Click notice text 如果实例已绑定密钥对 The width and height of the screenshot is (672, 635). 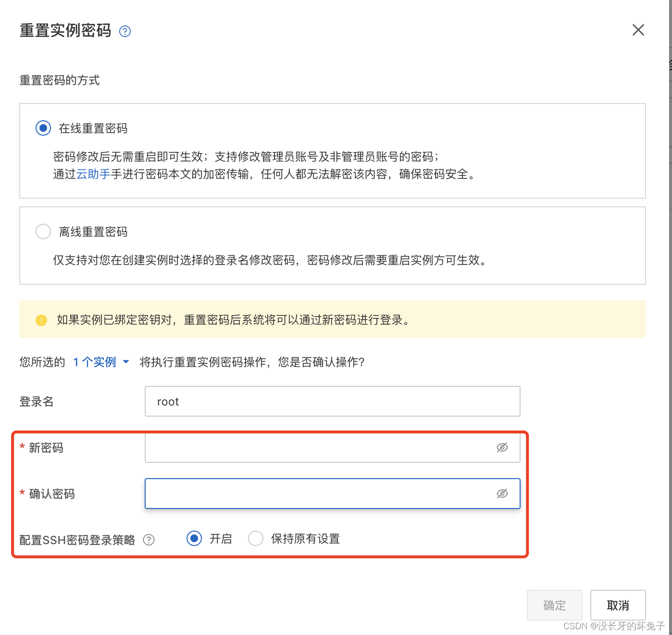[x=114, y=320]
